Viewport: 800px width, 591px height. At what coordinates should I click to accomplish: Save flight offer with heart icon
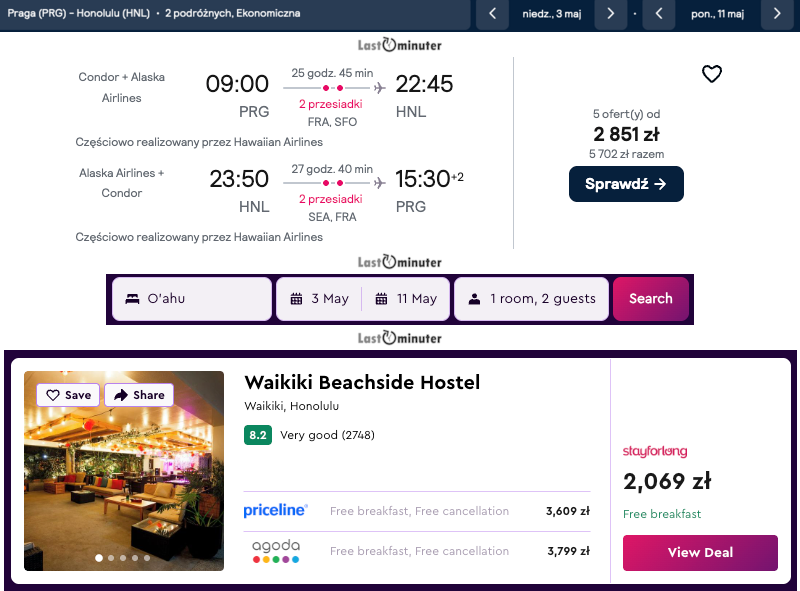711,74
